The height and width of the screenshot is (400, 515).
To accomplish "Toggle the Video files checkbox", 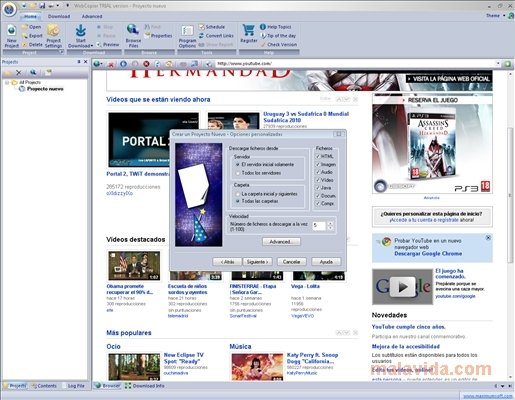I will click(x=318, y=180).
